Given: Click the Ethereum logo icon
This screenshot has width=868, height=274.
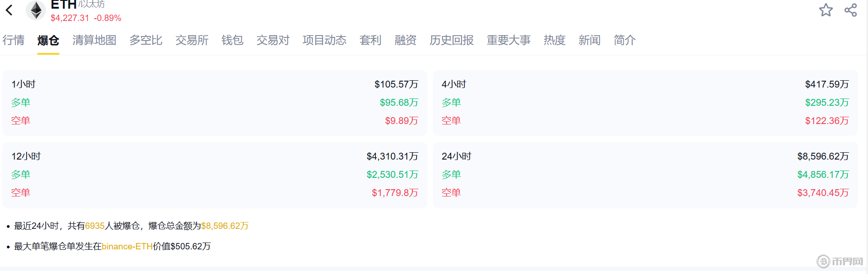Looking at the screenshot, I should tap(36, 10).
